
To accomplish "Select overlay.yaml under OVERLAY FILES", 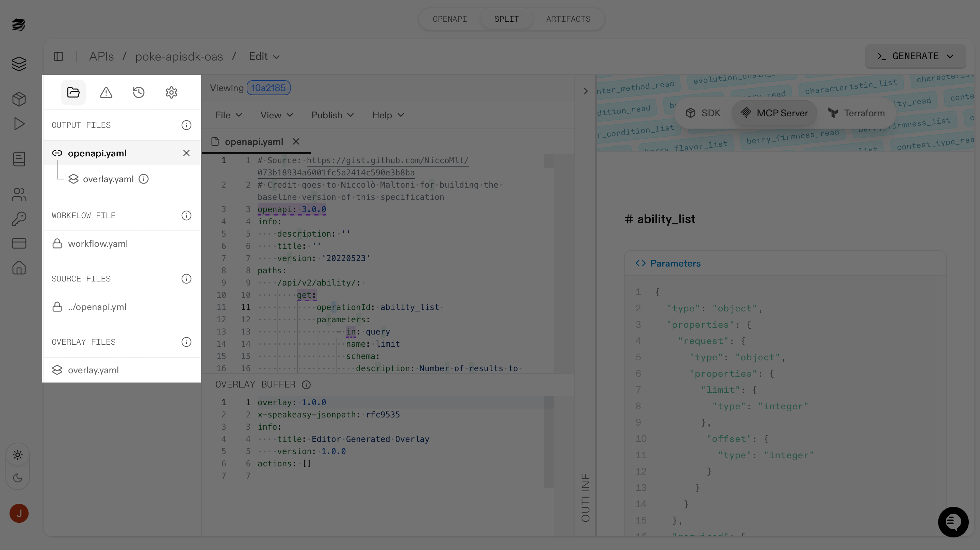I will click(93, 369).
